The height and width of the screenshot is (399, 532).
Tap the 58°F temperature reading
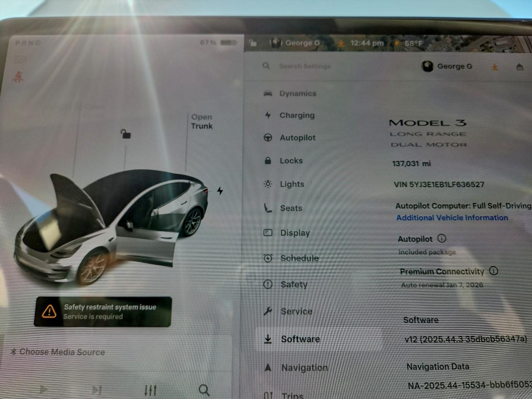pyautogui.click(x=414, y=43)
